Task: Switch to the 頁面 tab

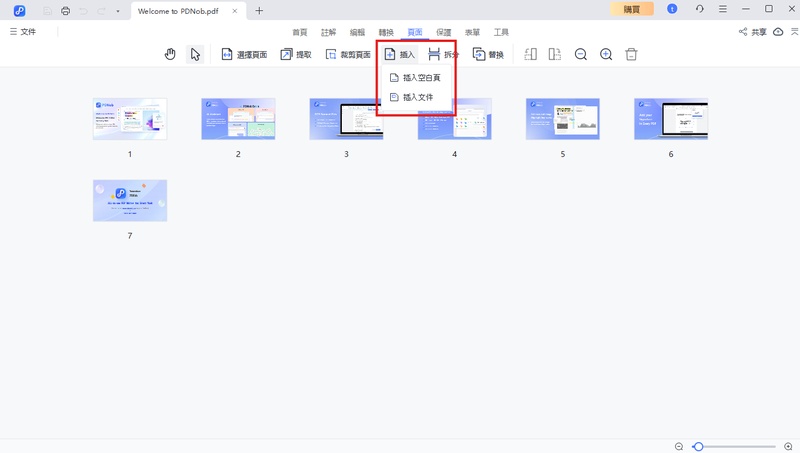Action: pos(415,32)
